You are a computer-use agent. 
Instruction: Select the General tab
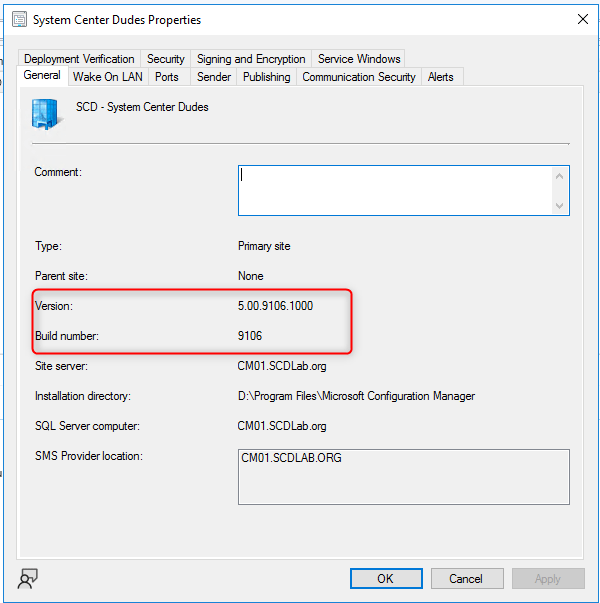click(42, 75)
